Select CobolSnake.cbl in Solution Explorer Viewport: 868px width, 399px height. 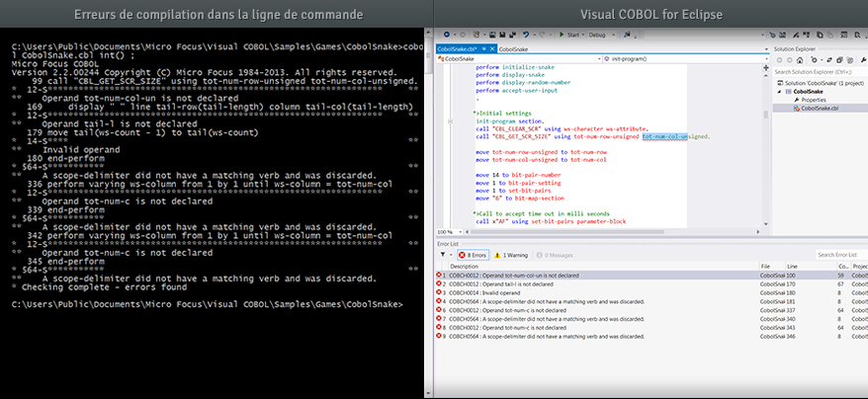point(820,109)
